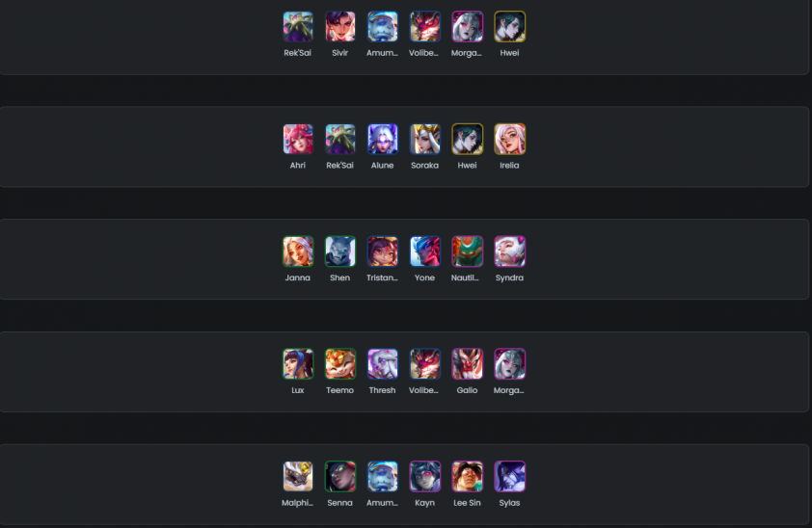The image size is (812, 528).
Task: Select the Kayn champion icon
Action: click(x=425, y=476)
